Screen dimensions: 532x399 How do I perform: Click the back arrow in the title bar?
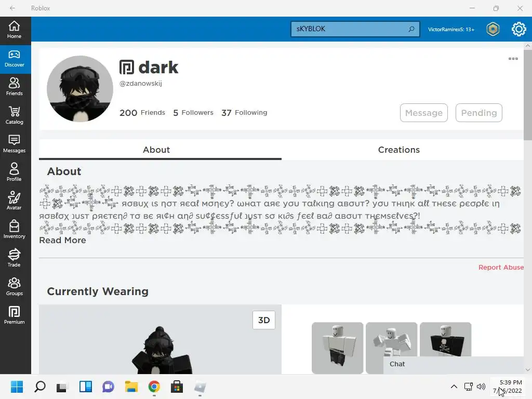pyautogui.click(x=12, y=8)
